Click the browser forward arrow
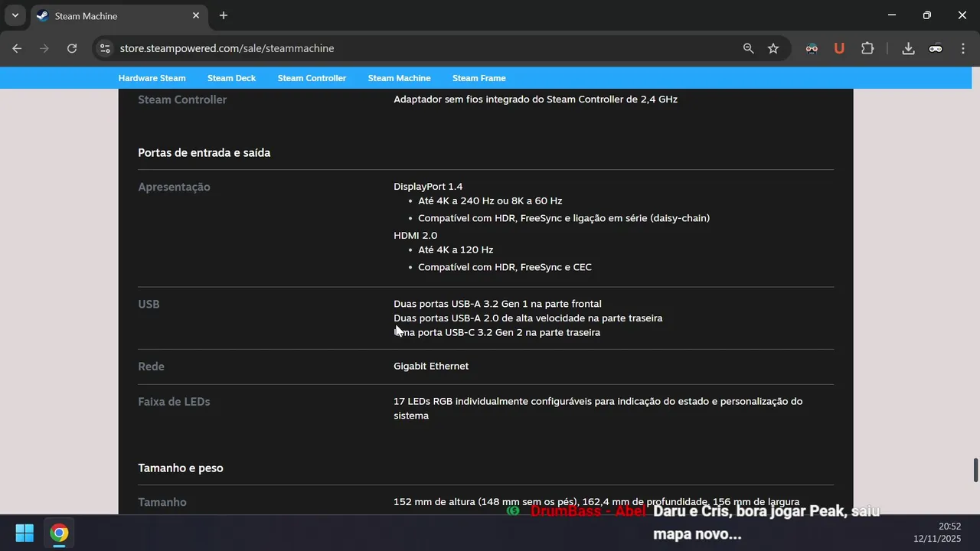 tap(44, 48)
